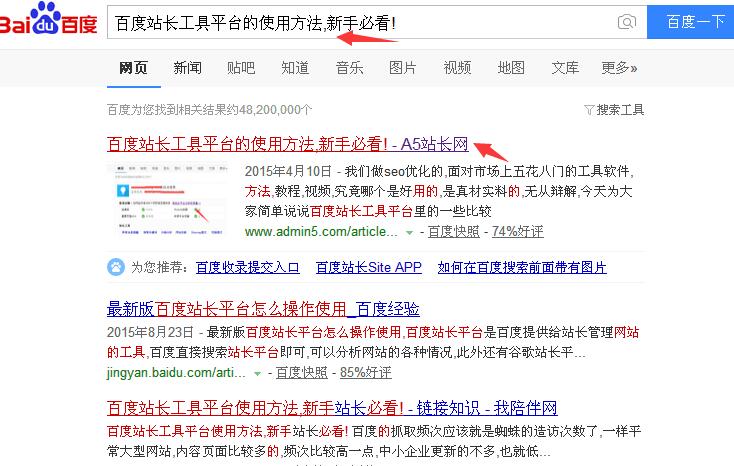Click the Baidu logo
The width and height of the screenshot is (734, 466).
(x=48, y=19)
